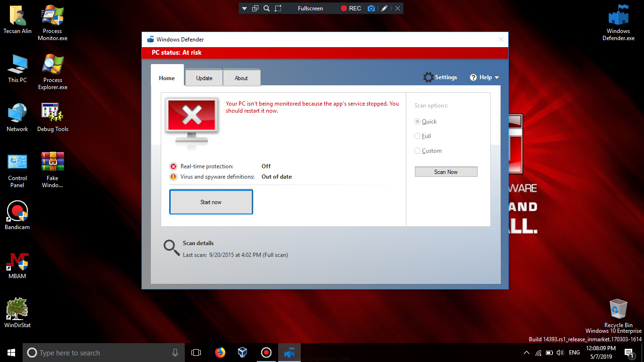This screenshot has height=362, width=644.
Task: Click the 'Last scan: 9/20/2015' text
Action: (235, 255)
